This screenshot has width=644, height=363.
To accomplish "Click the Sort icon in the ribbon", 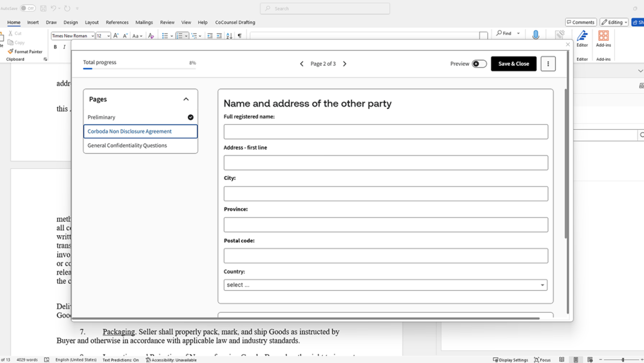I will [229, 36].
